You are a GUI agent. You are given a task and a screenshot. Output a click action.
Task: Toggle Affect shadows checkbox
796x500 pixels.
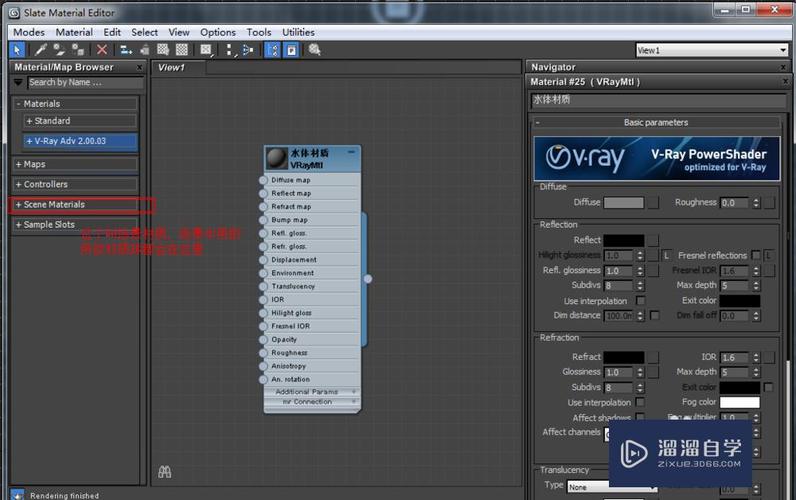tap(641, 417)
